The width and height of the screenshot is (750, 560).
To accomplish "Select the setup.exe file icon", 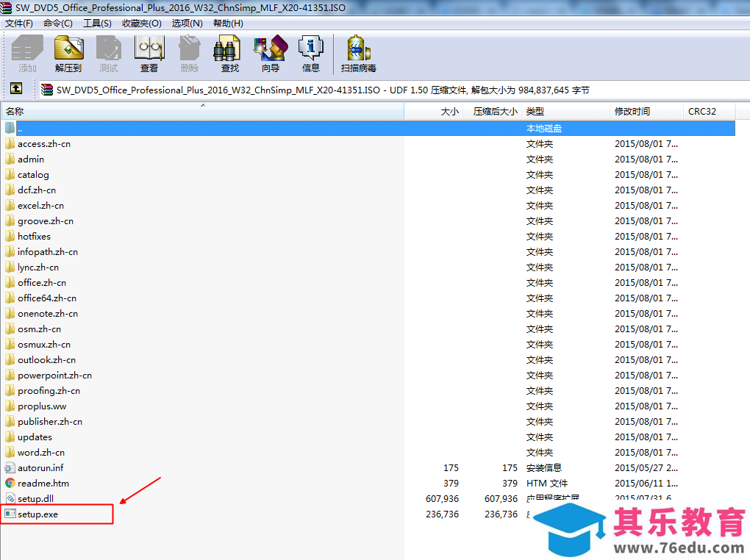I will coord(10,514).
